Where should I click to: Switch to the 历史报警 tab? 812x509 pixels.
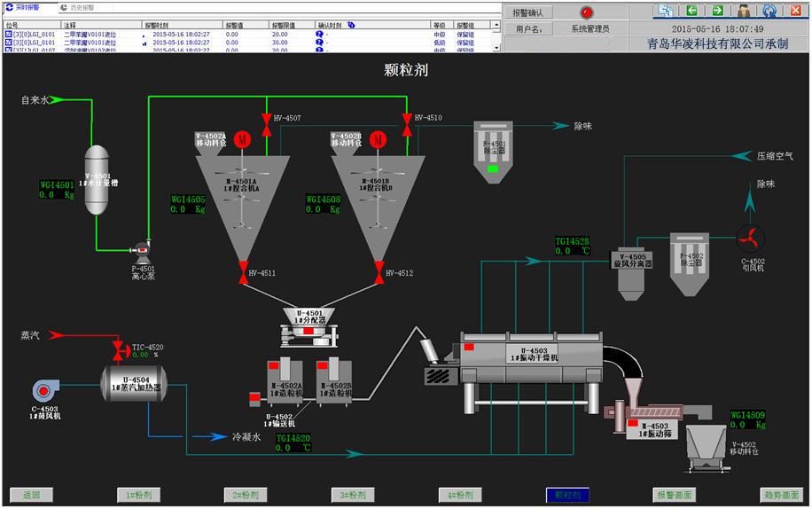point(78,8)
